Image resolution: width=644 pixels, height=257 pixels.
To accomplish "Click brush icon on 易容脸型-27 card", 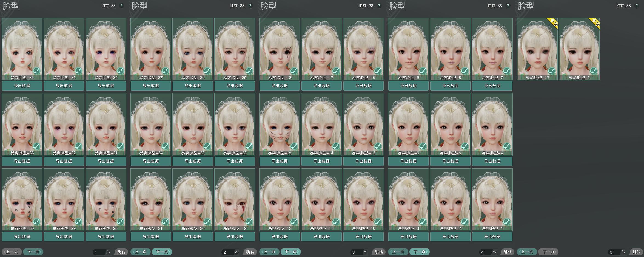I will click(x=165, y=71).
